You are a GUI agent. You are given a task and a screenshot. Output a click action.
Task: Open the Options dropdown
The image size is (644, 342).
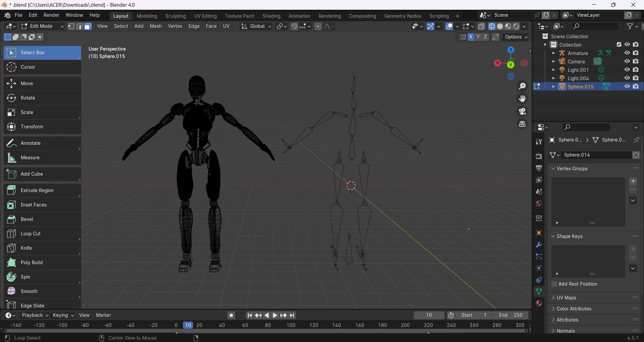tap(516, 37)
